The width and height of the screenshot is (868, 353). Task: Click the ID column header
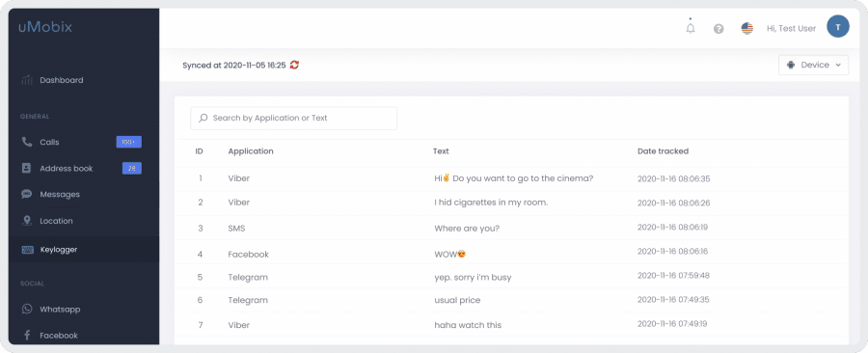point(199,151)
